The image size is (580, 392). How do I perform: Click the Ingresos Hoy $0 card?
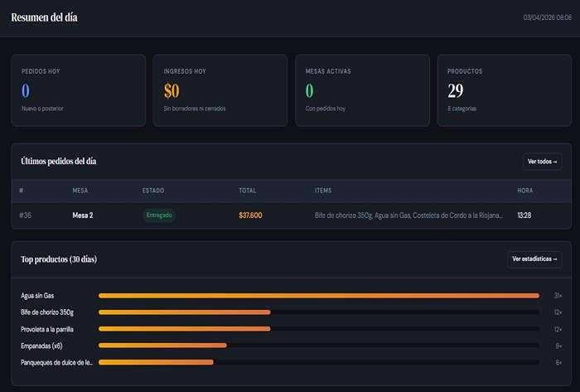220,90
